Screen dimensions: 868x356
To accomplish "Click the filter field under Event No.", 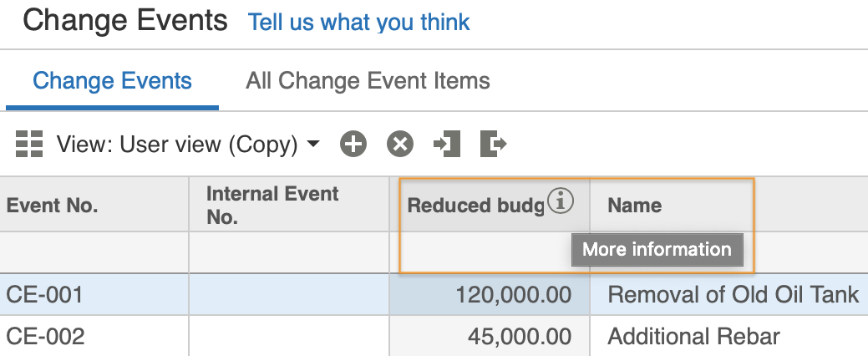I will 94,252.
